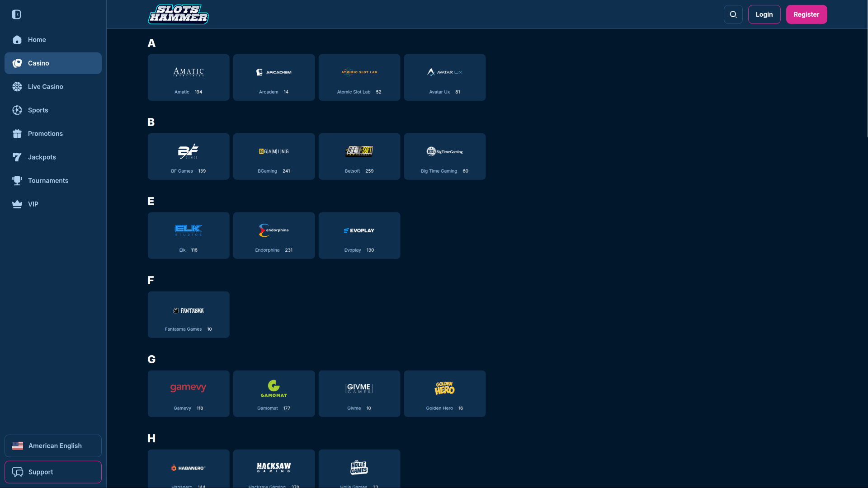Click the Support chat bubble icon
868x488 pixels.
18,472
